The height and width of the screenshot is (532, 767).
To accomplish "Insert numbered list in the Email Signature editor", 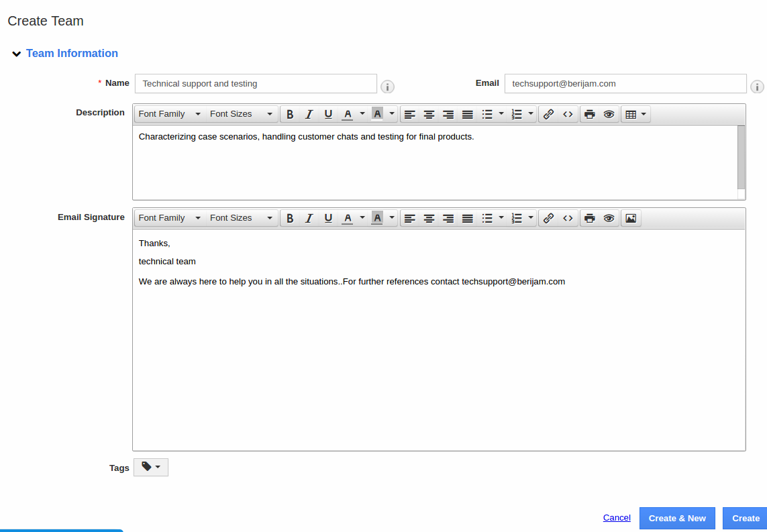I will [x=517, y=218].
